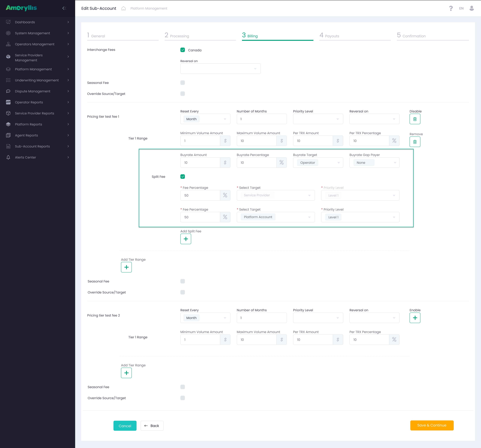Click the Disable trash icon for fee 1
The width and height of the screenshot is (481, 448).
click(x=415, y=119)
